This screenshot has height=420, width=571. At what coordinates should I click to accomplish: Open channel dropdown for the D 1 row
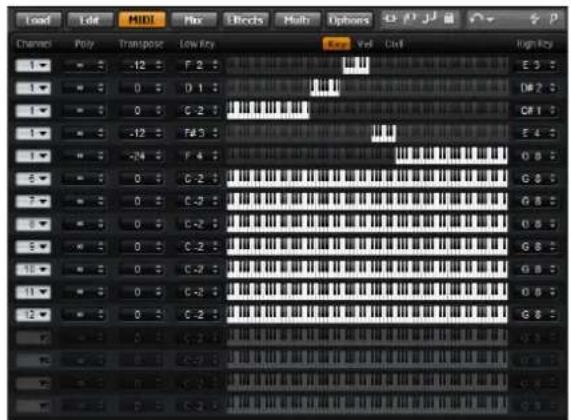click(33, 88)
